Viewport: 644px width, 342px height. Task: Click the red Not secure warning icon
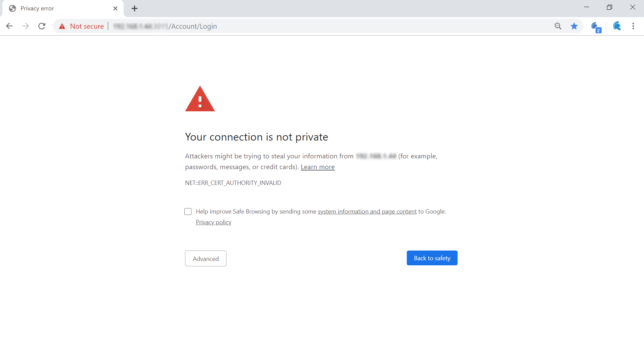pyautogui.click(x=62, y=26)
